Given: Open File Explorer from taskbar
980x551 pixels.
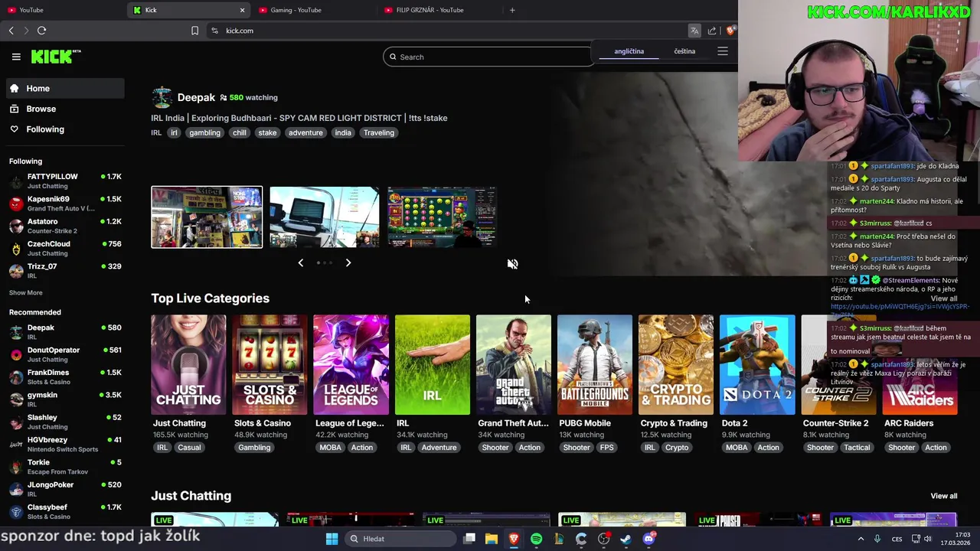Looking at the screenshot, I should pos(492,539).
